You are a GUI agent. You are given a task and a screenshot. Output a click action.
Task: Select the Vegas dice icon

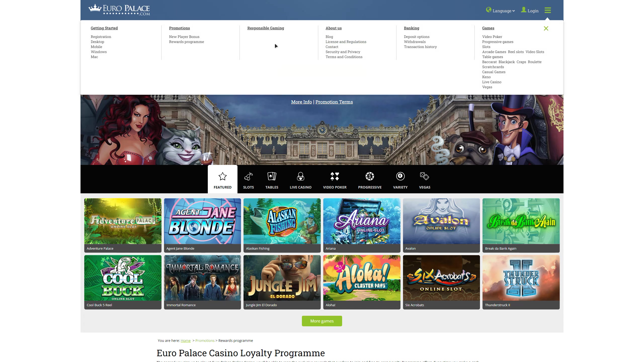click(424, 176)
